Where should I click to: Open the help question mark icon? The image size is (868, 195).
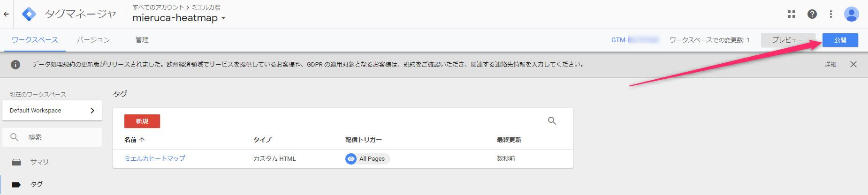812,14
